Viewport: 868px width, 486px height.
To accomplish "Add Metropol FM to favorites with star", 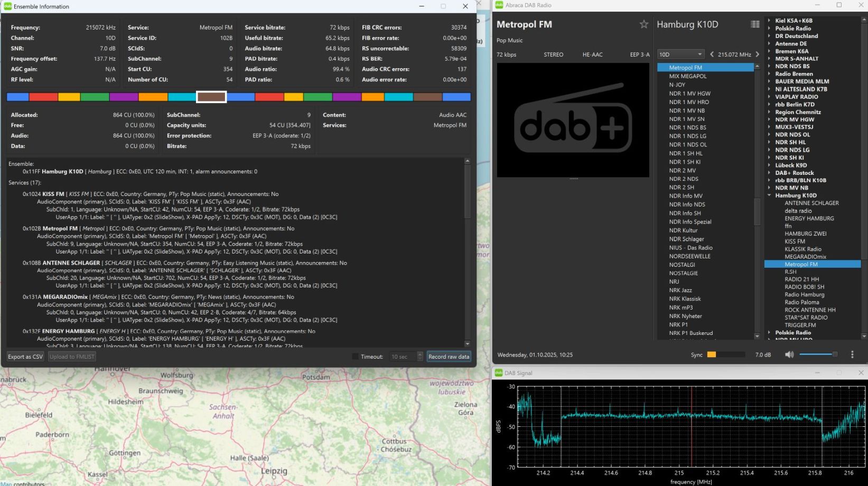I will (x=643, y=24).
